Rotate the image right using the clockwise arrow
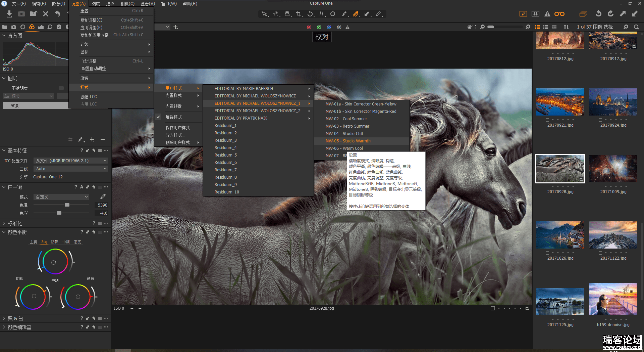Screen dimensions: 644x352 click(610, 14)
